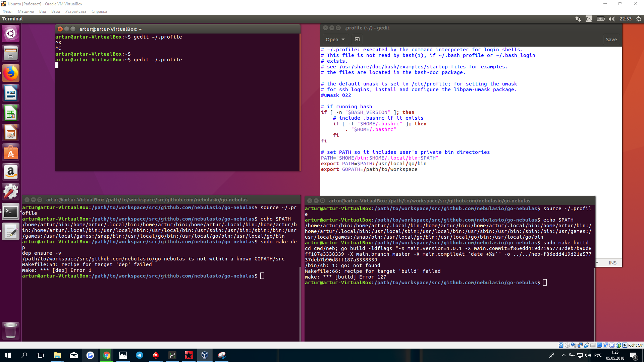Screen dimensions: 644x362
Task: Open the En keyboard layout indicator
Action: [x=589, y=19]
